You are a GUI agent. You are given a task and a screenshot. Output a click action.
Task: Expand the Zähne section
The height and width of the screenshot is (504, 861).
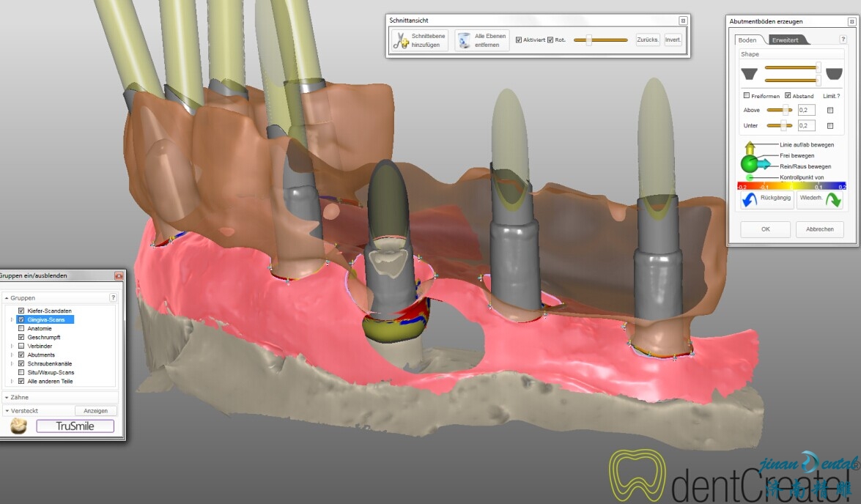coord(7,397)
